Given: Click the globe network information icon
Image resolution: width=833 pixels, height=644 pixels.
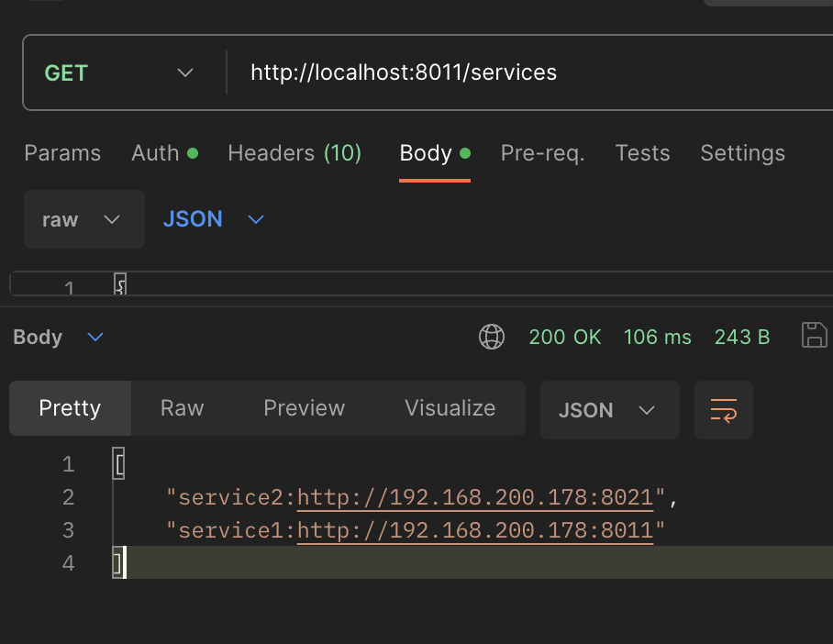Looking at the screenshot, I should (x=492, y=337).
